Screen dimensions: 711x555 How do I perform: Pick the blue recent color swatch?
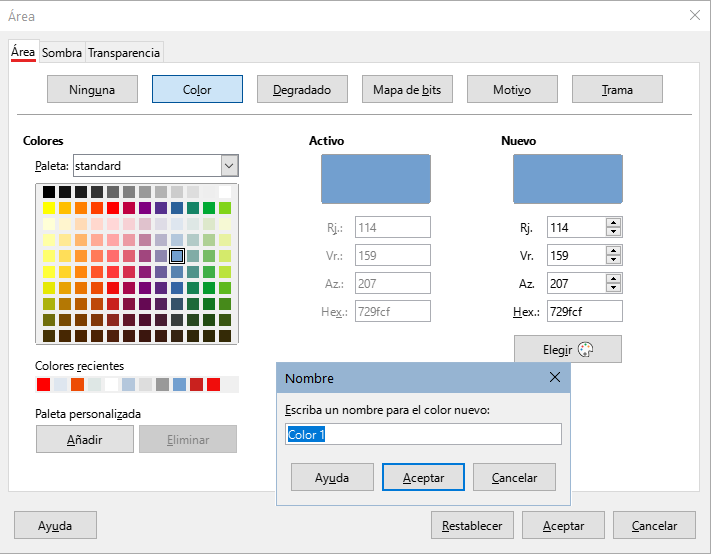pyautogui.click(x=180, y=384)
